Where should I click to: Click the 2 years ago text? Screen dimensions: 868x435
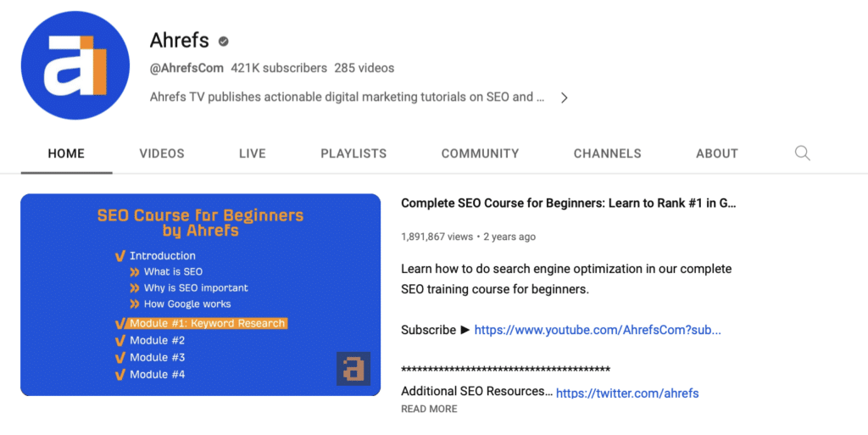pos(509,237)
